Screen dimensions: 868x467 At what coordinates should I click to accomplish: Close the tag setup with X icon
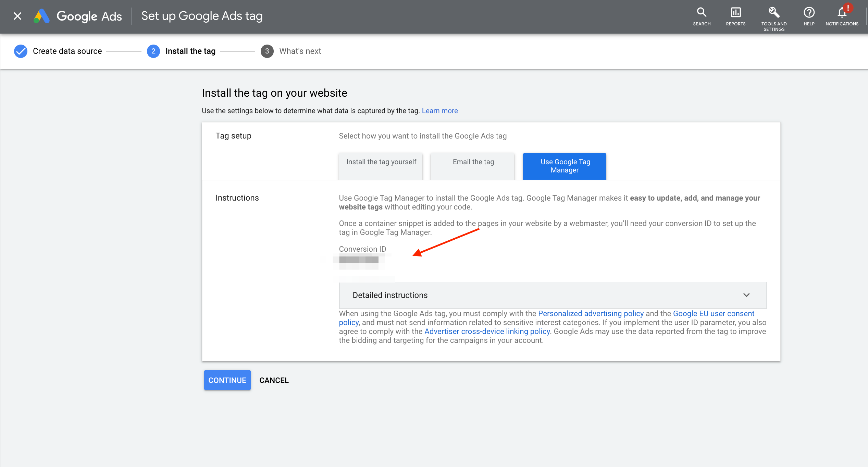(x=17, y=16)
